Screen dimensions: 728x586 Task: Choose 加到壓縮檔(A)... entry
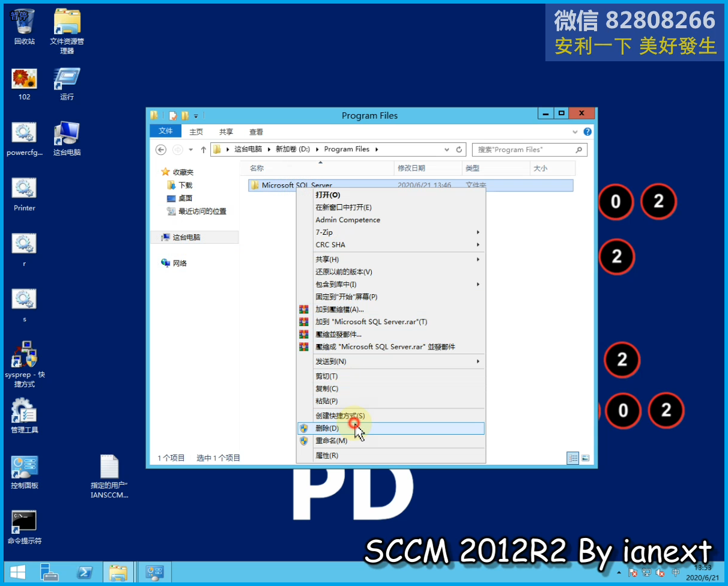[391, 309]
